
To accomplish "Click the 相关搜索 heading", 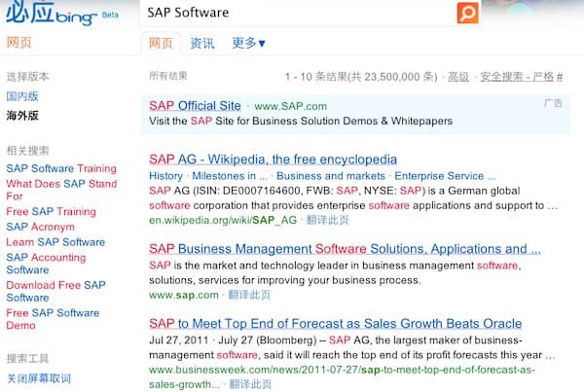I will click(x=27, y=151).
